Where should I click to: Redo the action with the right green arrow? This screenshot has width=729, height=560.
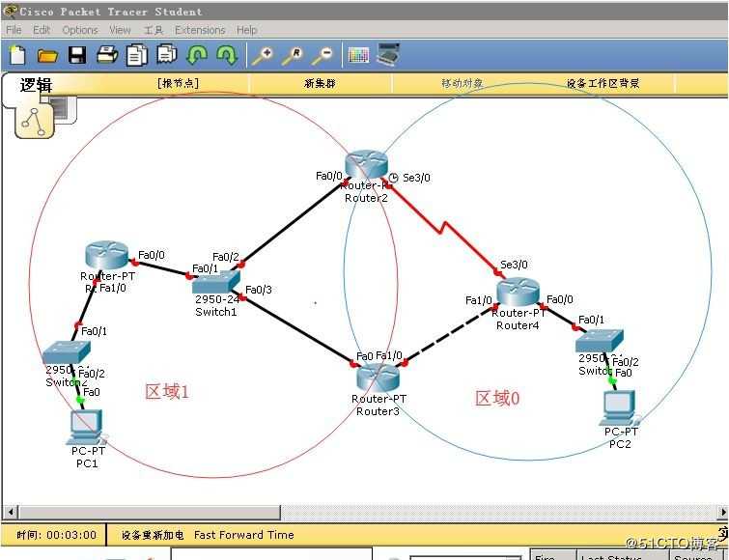227,55
